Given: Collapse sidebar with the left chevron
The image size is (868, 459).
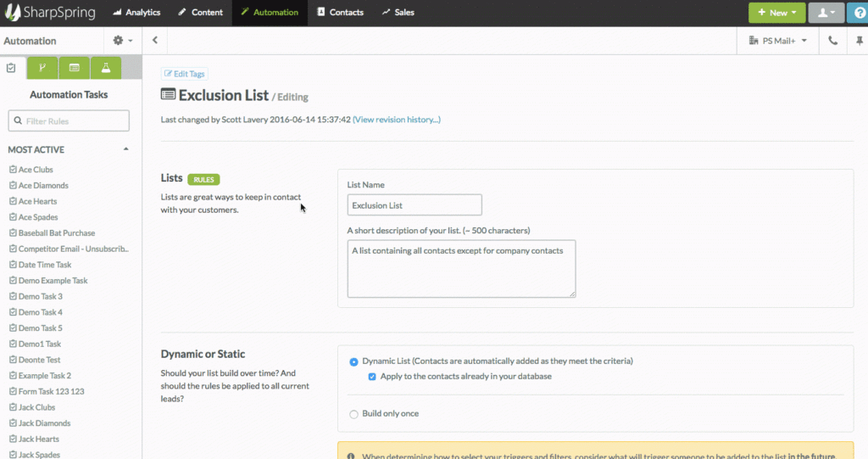Looking at the screenshot, I should tap(155, 40).
